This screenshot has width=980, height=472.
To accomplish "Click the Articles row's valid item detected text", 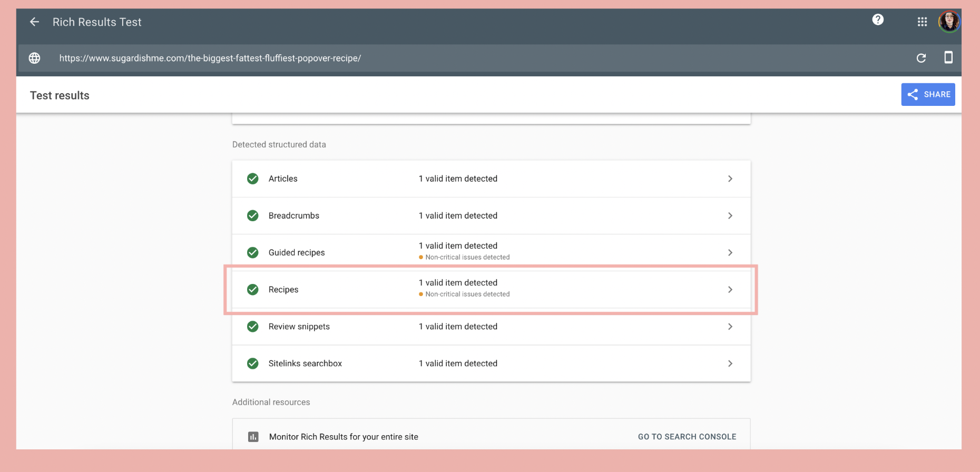I will (x=458, y=179).
